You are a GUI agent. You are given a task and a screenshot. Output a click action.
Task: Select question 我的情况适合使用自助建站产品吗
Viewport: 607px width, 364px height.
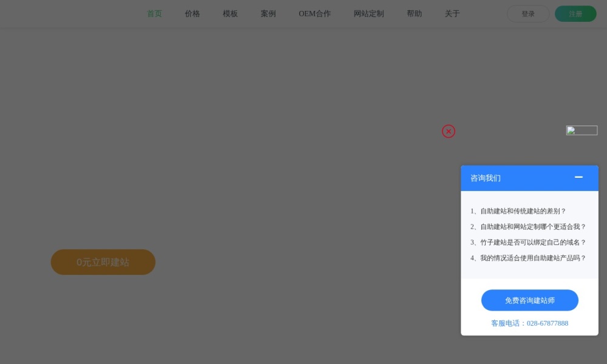(x=527, y=258)
